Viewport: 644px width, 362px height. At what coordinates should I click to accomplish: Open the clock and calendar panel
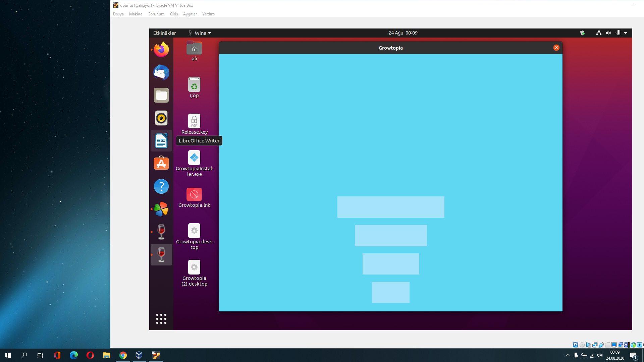[x=403, y=33]
